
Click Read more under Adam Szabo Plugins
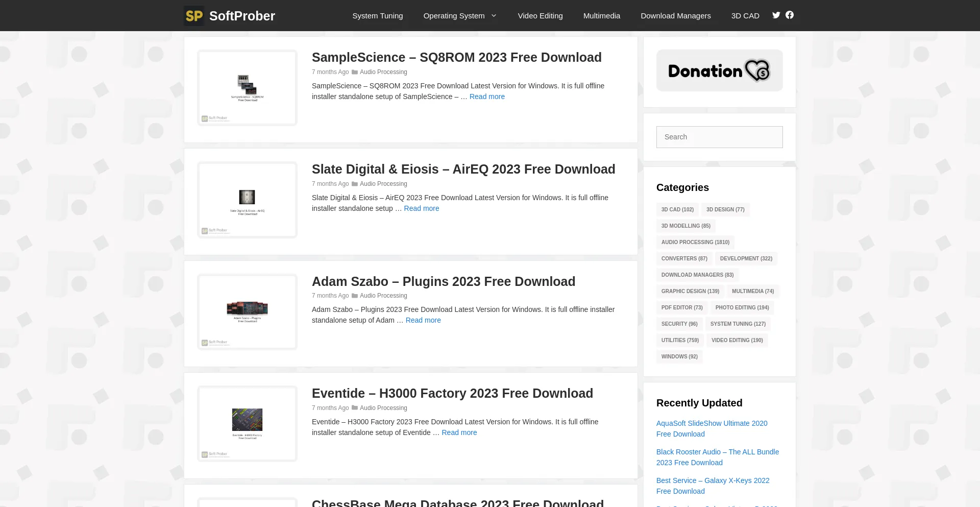[x=423, y=320]
